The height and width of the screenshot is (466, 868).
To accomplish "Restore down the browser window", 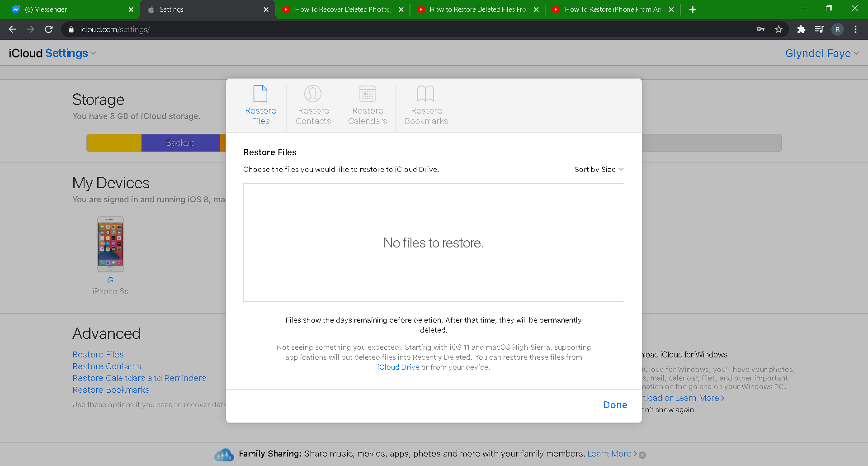I will 829,9.
